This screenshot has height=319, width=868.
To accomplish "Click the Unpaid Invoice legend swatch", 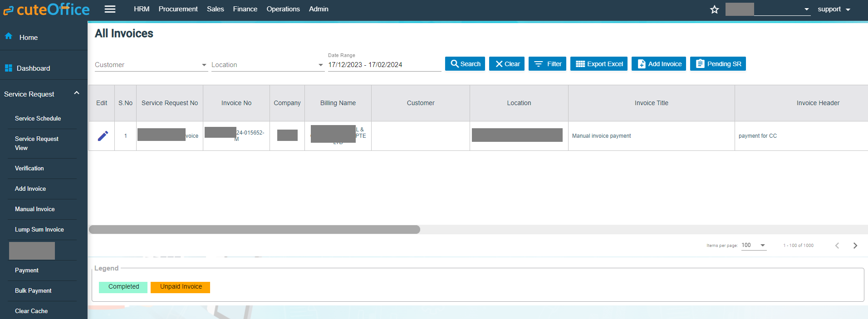I will (180, 287).
